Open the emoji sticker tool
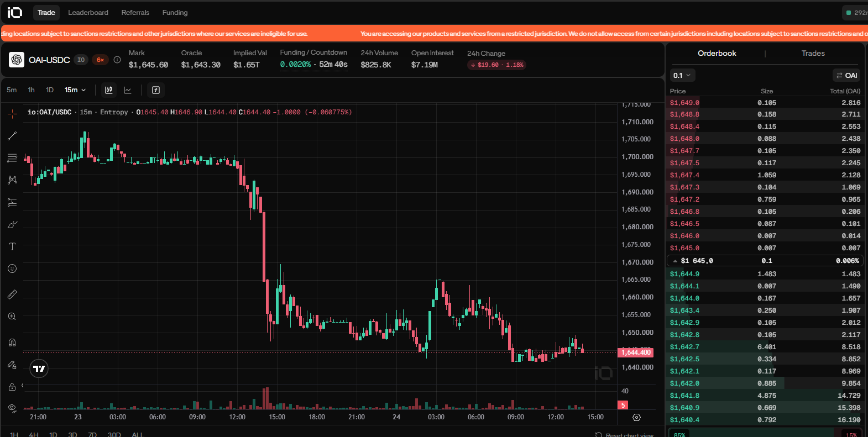This screenshot has width=868, height=437. pyautogui.click(x=12, y=268)
